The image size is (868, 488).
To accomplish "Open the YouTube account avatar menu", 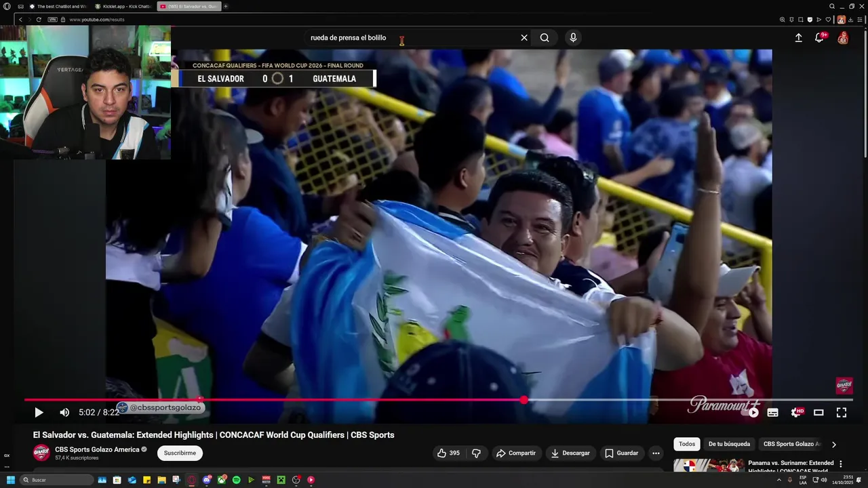I will pyautogui.click(x=843, y=38).
